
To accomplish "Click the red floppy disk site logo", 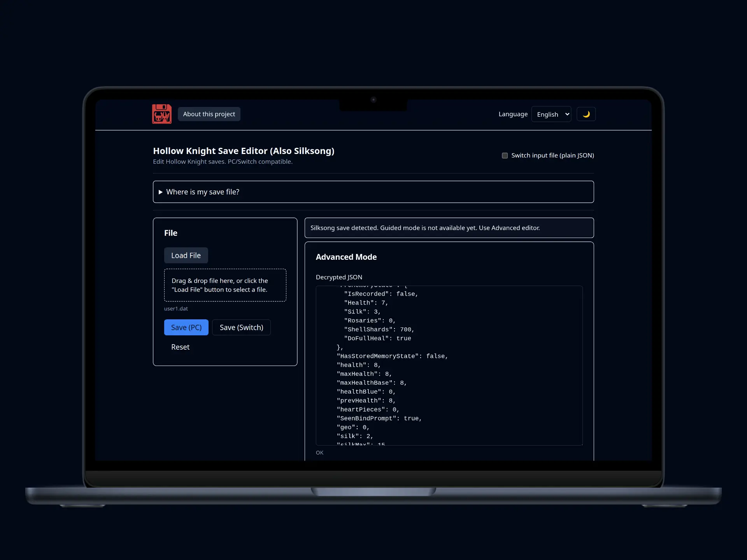I will (x=161, y=114).
